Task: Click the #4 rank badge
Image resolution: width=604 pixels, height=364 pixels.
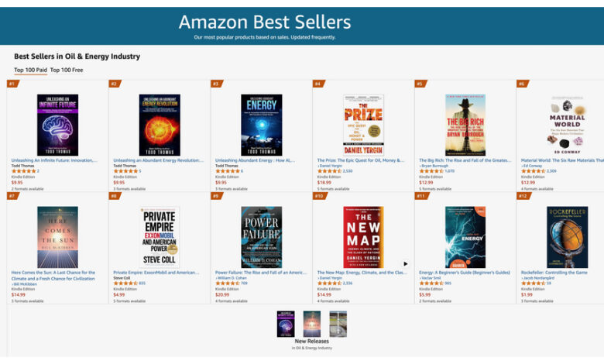Action: 318,84
